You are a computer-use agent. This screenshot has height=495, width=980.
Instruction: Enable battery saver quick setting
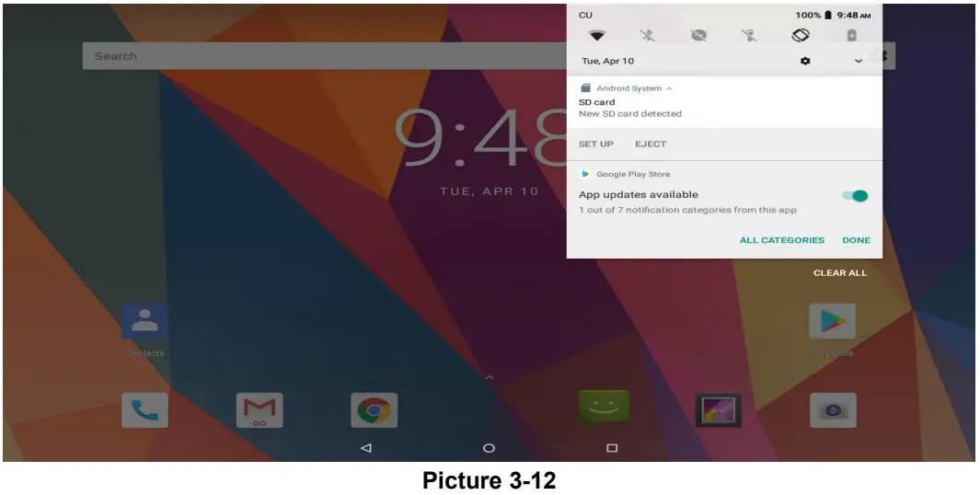[x=851, y=36]
